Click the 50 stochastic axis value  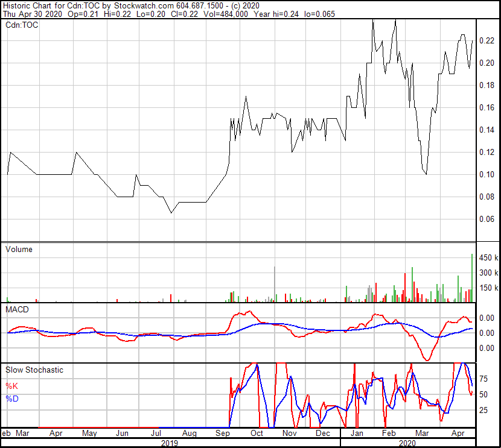coord(483,395)
